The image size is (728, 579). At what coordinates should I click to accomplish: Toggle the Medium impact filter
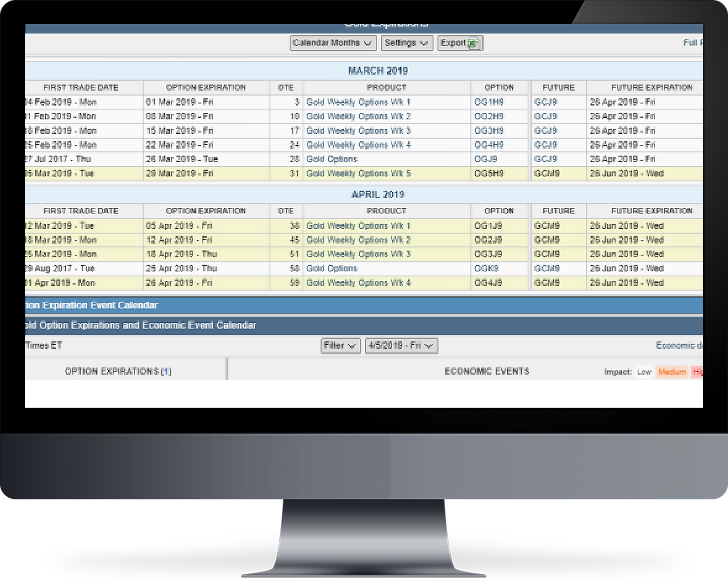tap(671, 372)
